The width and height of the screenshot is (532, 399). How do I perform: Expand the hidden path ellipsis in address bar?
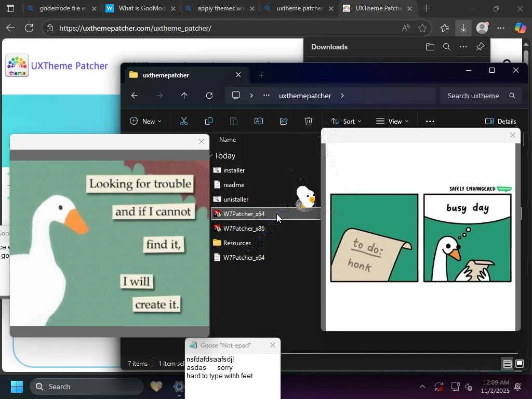click(x=267, y=96)
